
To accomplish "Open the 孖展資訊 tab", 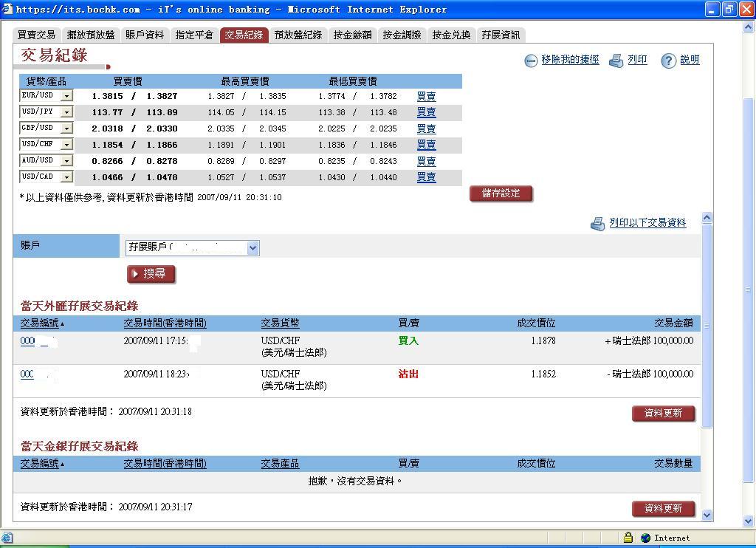I will pyautogui.click(x=501, y=35).
